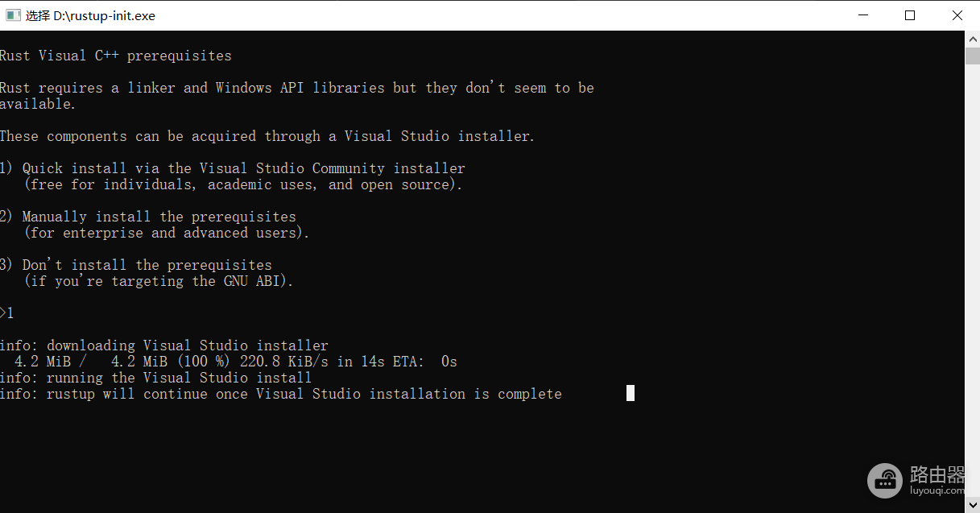
Task: Click the Rust Visual C++ prerequisites heading
Action: (116, 56)
